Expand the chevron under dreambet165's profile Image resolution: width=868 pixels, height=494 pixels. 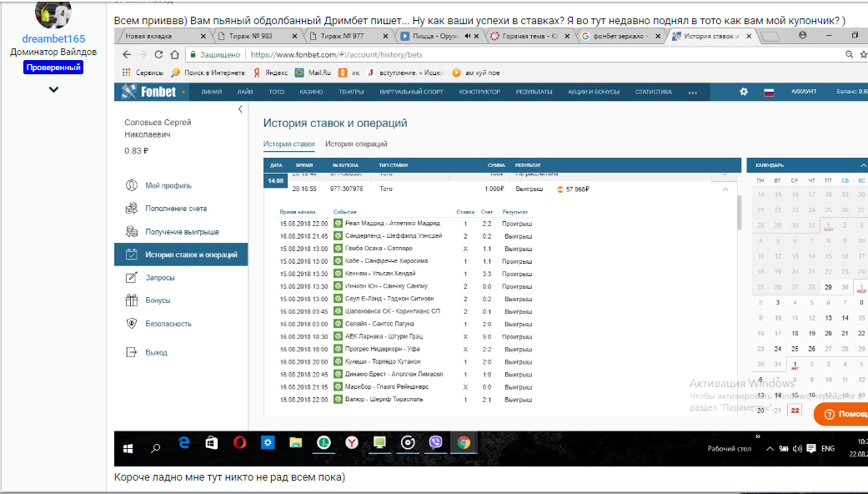point(53,89)
